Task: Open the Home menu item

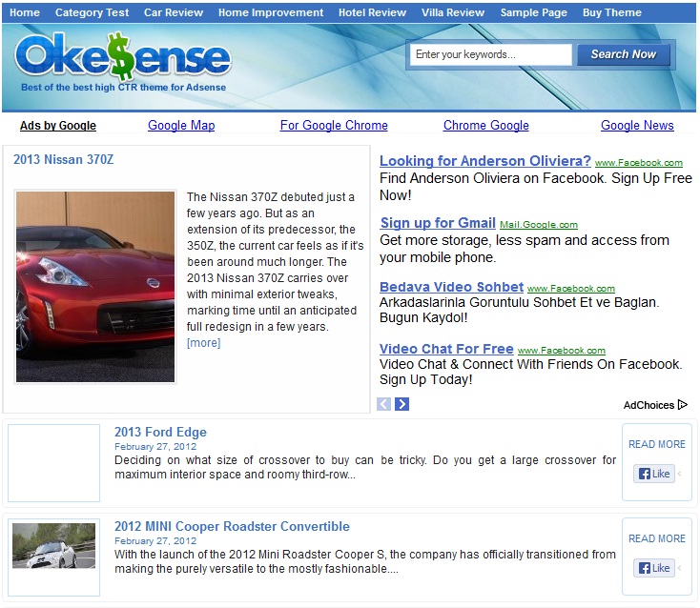Action: (25, 12)
